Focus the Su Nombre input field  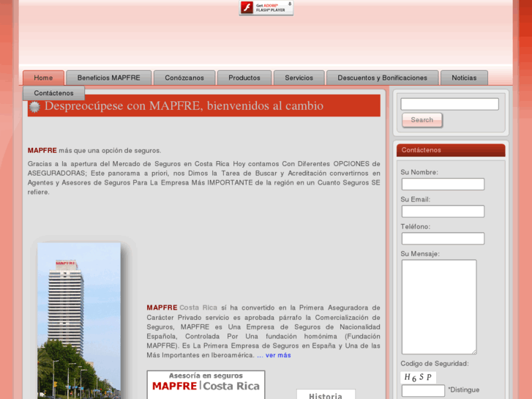tap(443, 184)
